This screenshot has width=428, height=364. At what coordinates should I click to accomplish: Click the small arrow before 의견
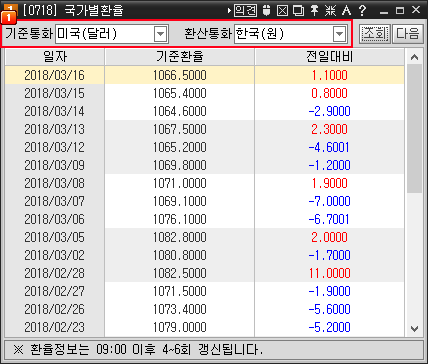coord(229,11)
